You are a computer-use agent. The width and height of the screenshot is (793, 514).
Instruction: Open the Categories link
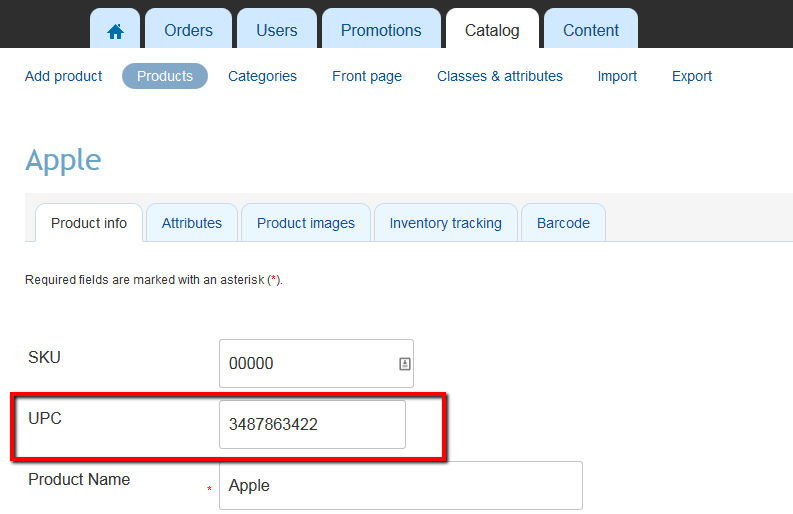tap(262, 76)
